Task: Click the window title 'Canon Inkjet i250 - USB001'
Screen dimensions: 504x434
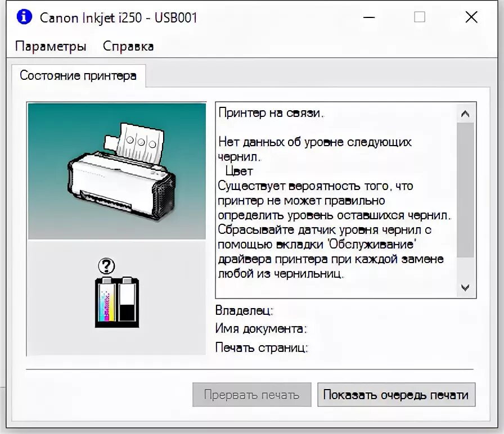Action: (119, 17)
